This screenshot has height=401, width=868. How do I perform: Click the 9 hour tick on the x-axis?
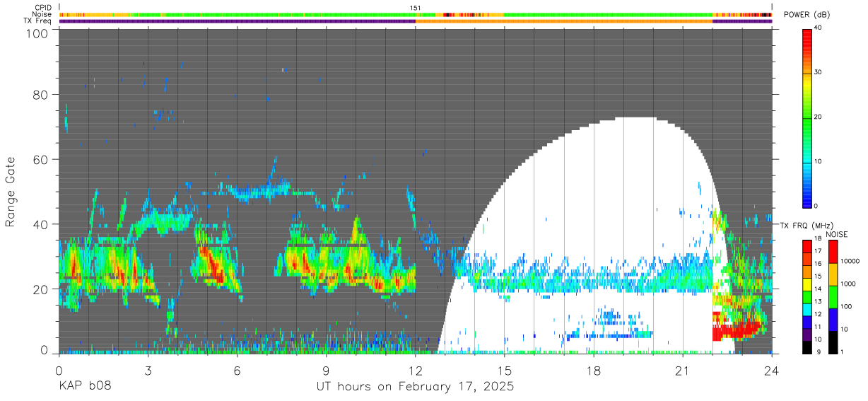pos(327,370)
